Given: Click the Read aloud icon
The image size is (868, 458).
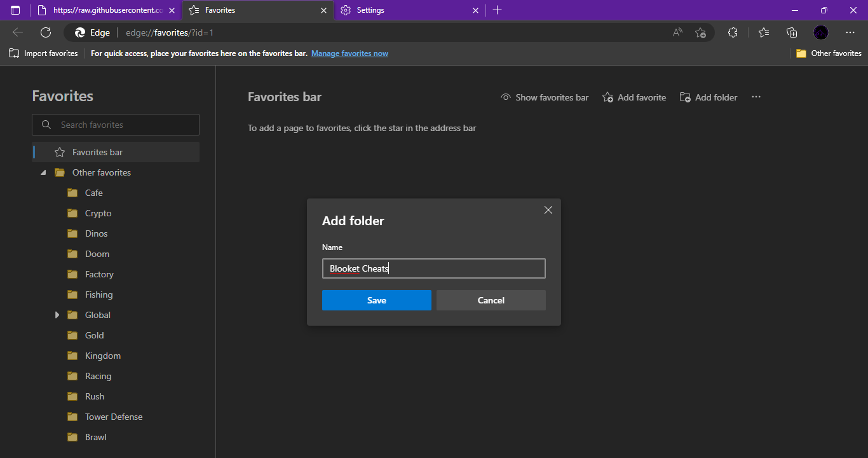Looking at the screenshot, I should 677,32.
